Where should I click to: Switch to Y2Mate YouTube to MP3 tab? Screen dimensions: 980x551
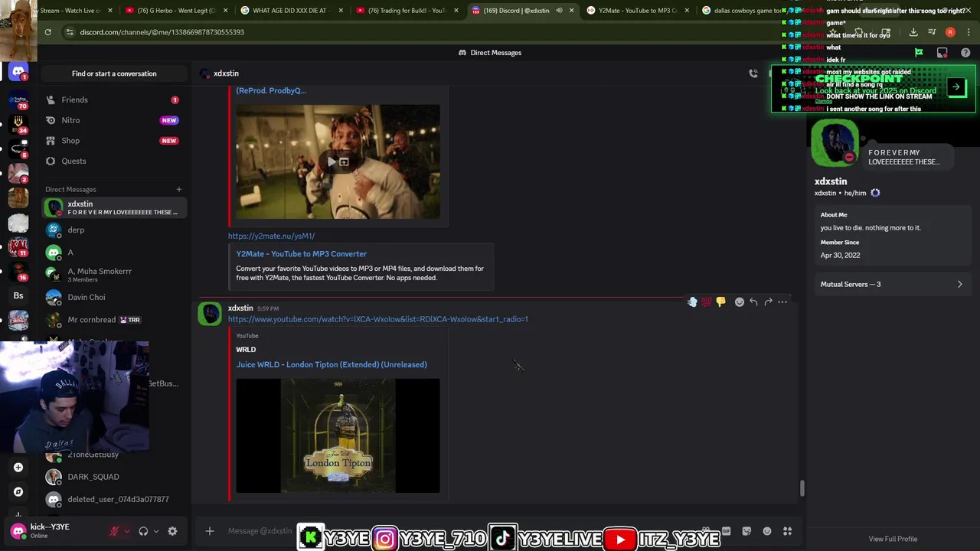637,11
